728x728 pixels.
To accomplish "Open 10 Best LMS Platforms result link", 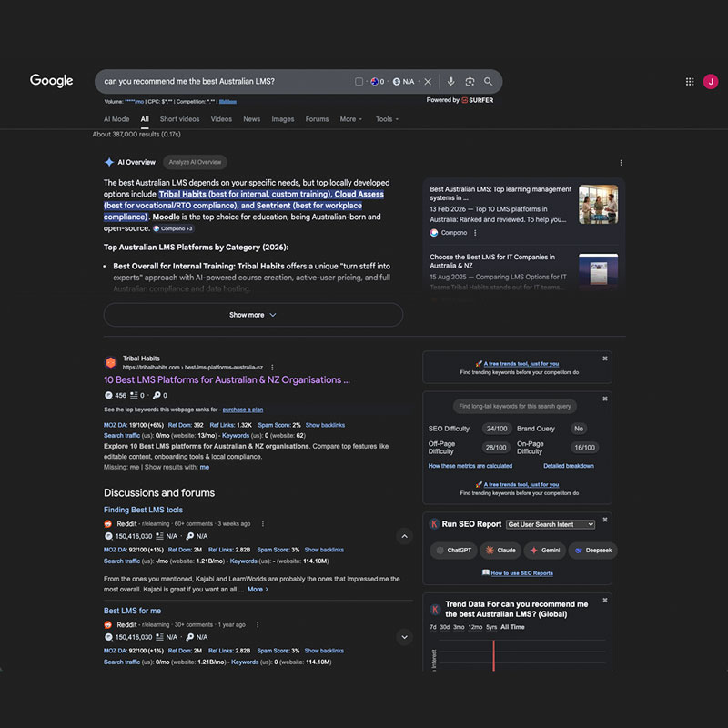I will pos(227,379).
